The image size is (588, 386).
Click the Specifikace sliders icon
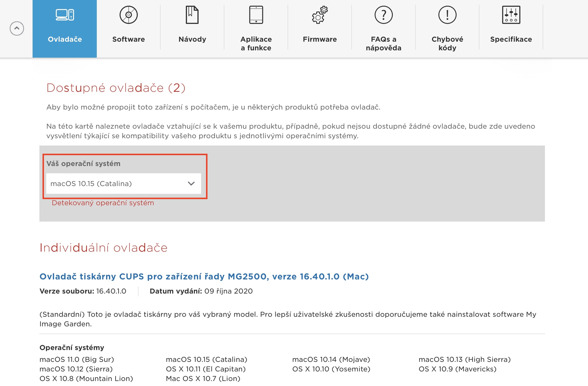pos(511,15)
